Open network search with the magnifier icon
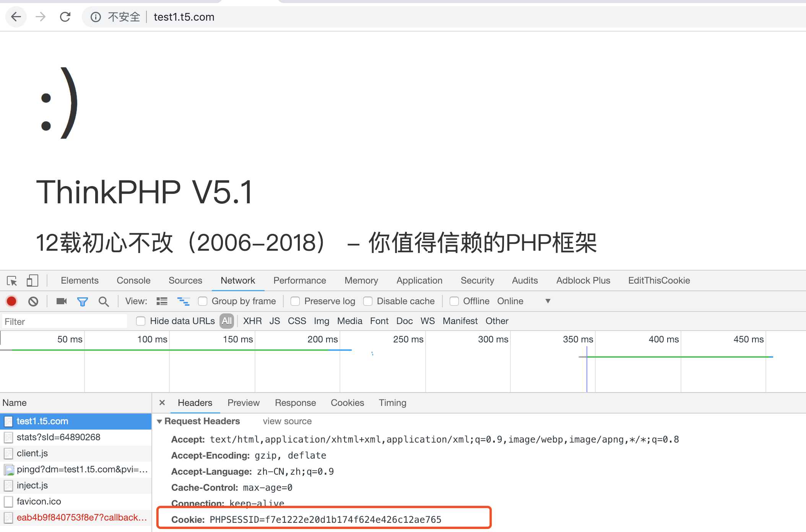This screenshot has height=532, width=806. click(104, 302)
